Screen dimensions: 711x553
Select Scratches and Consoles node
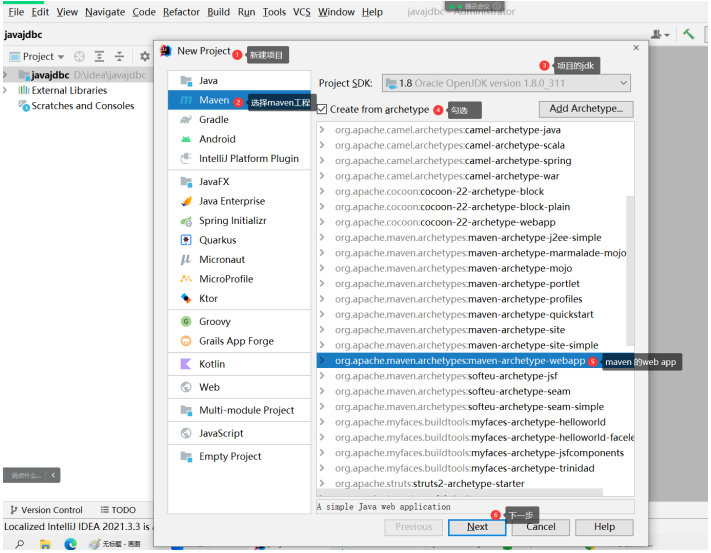(83, 106)
